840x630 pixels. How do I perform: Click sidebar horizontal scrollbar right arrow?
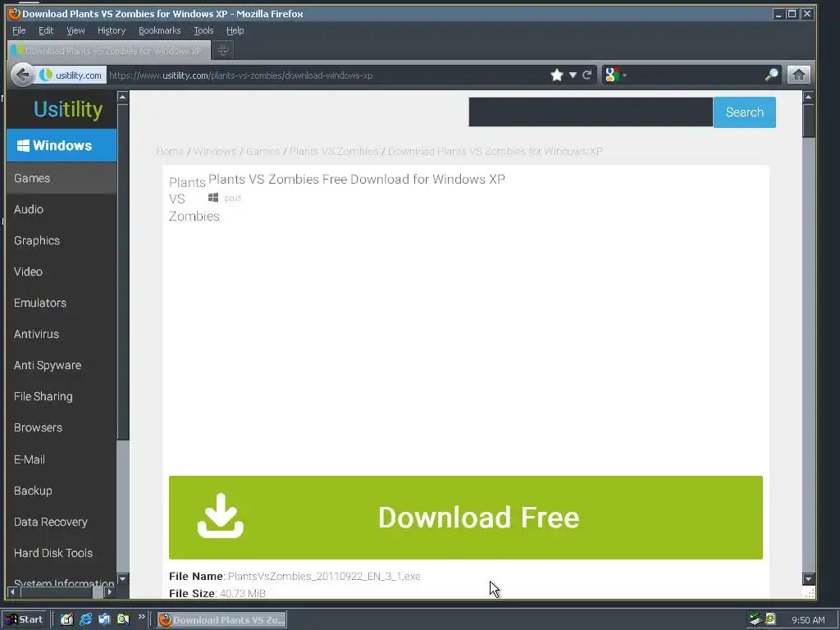tap(109, 592)
